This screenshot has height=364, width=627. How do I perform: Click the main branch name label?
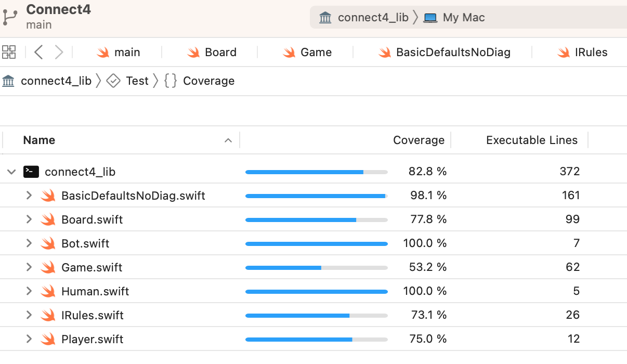[x=38, y=24]
